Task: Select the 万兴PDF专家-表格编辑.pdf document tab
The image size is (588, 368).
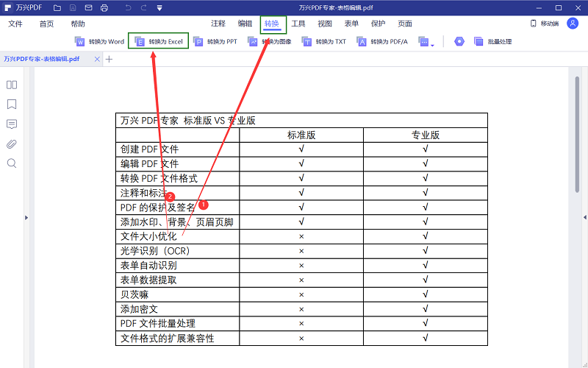Action: pos(42,59)
